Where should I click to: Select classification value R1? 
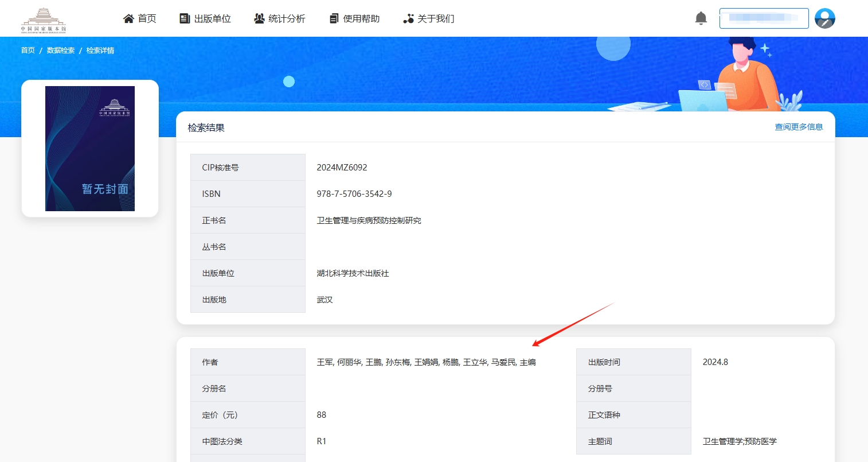322,441
